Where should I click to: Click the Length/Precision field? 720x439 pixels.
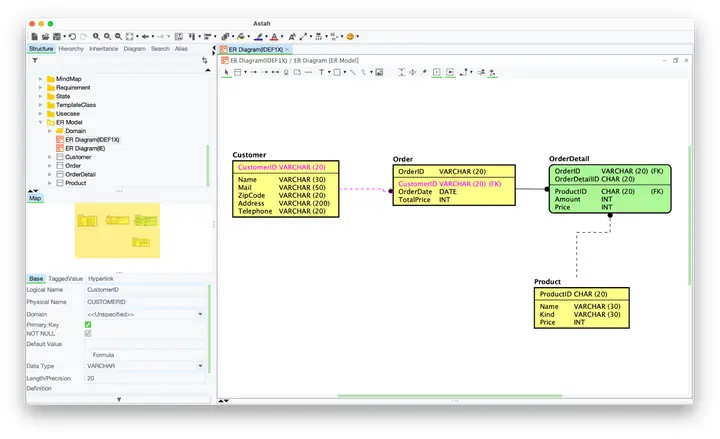pyautogui.click(x=145, y=378)
